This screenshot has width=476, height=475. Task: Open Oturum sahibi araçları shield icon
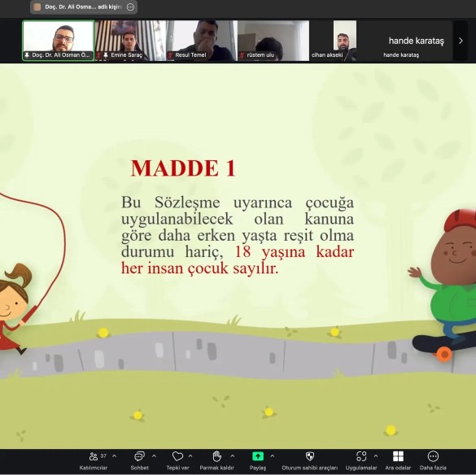pyautogui.click(x=310, y=456)
